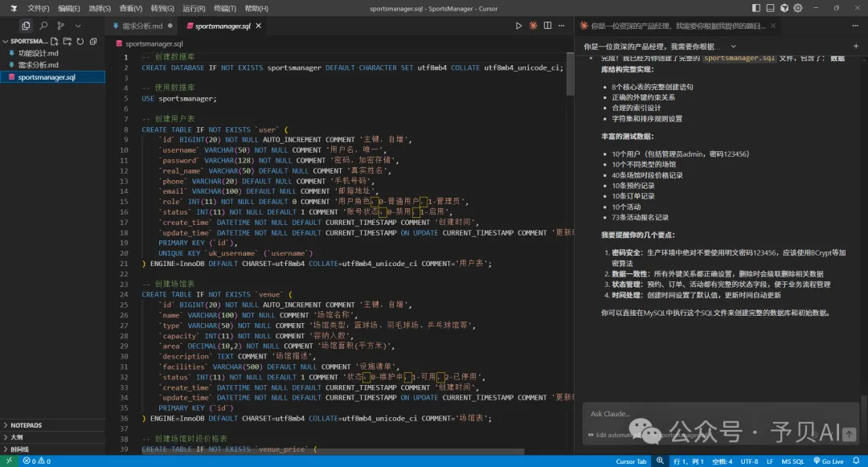The width and height of the screenshot is (868, 467).
Task: Change indentation via 空格: 4
Action: (722, 461)
